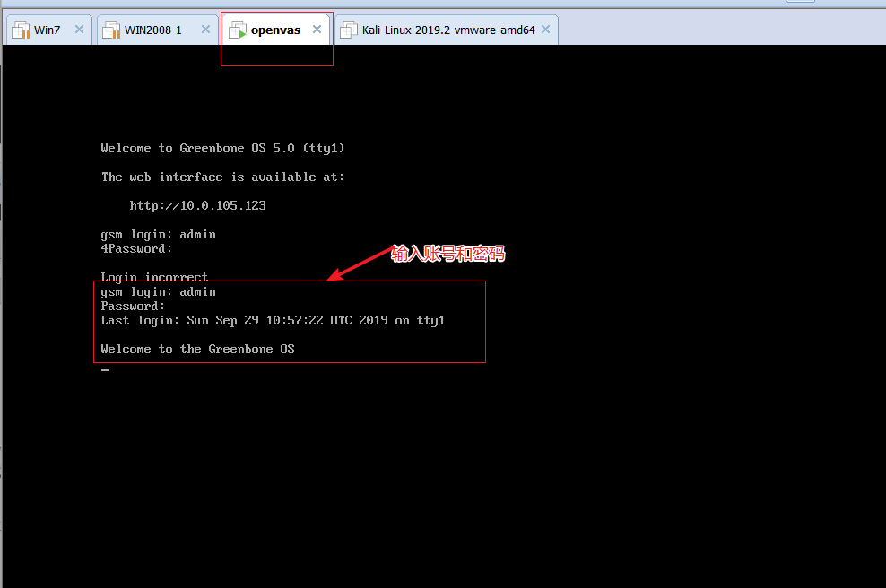Click the blinking terminal cursor
The image size is (886, 588).
[105, 370]
